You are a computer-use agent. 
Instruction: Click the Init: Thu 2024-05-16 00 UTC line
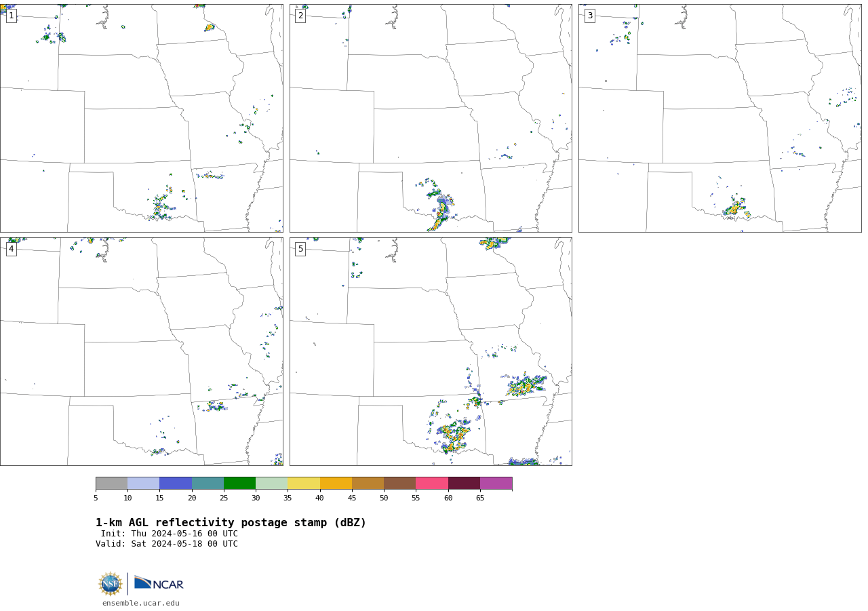coord(170,534)
